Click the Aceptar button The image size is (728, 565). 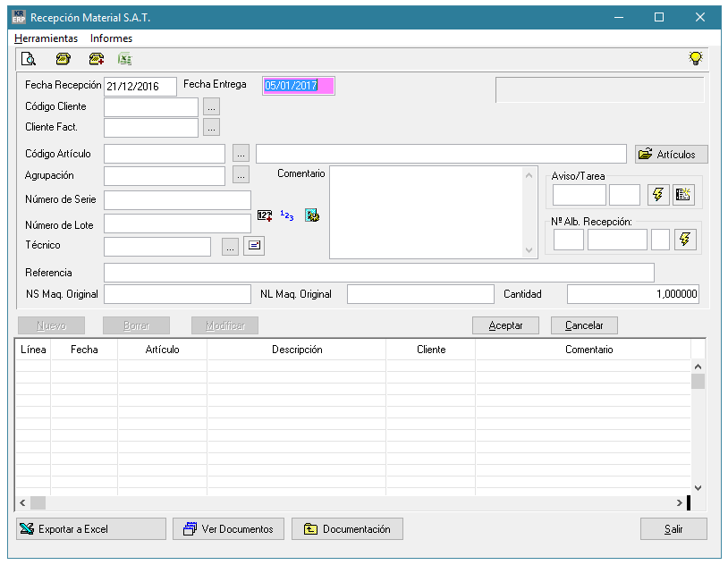pos(505,325)
